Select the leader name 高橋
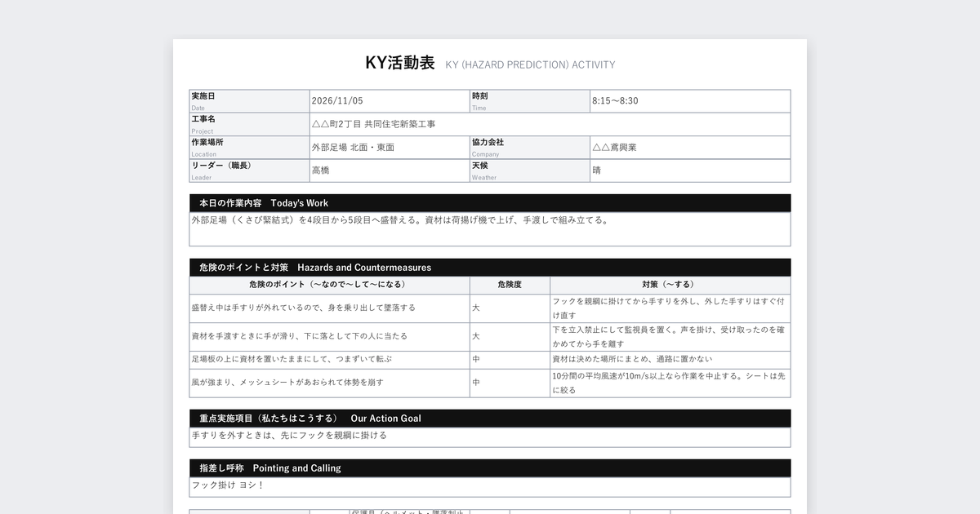The height and width of the screenshot is (514, 980). coord(321,171)
